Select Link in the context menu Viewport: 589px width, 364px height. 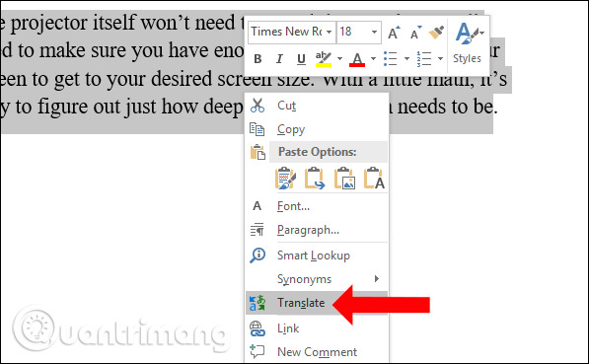tap(317, 328)
